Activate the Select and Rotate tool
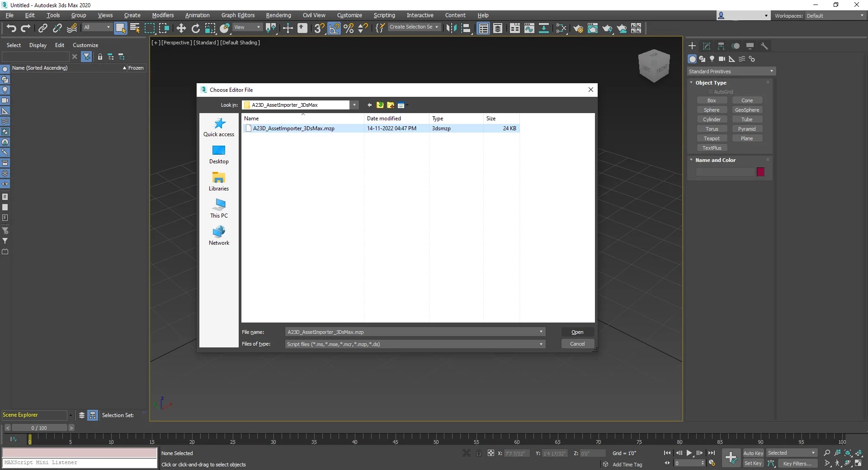Screen dimensions: 868x470 tap(196, 28)
